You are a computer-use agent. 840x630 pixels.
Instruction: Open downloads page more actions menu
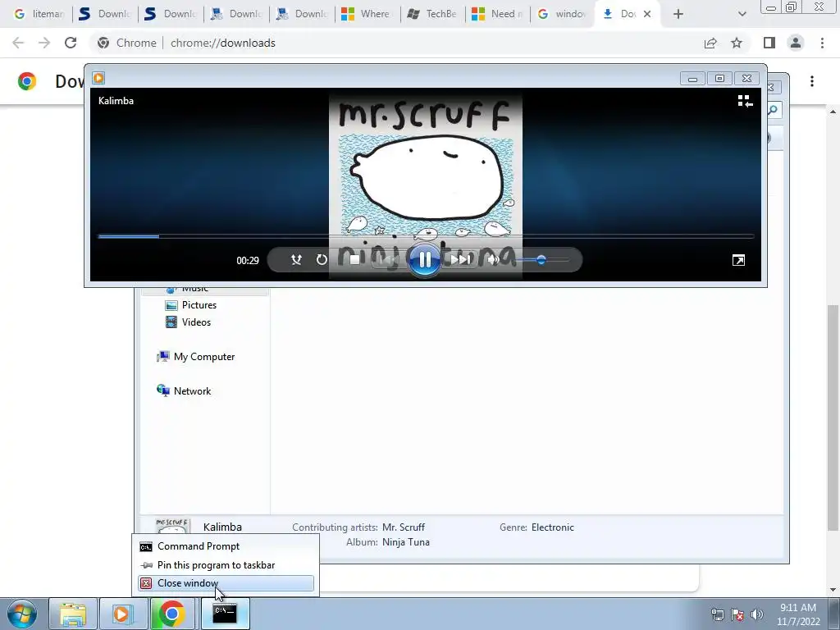tap(812, 81)
